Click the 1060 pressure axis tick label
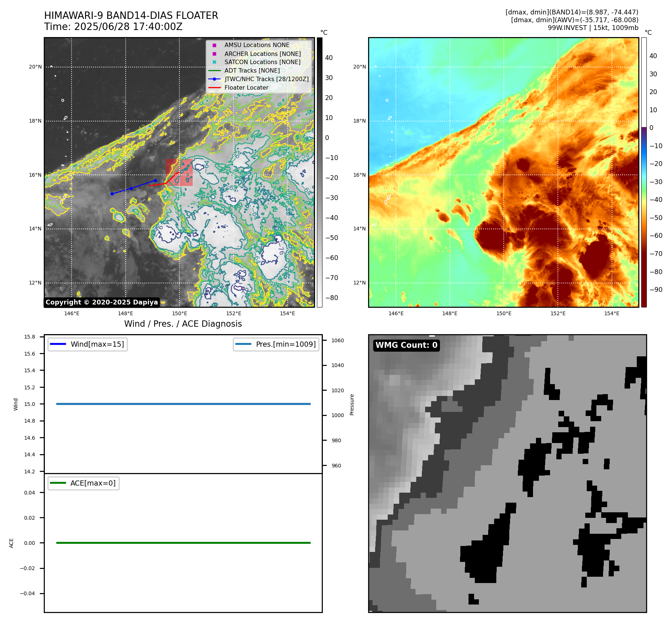 338,340
